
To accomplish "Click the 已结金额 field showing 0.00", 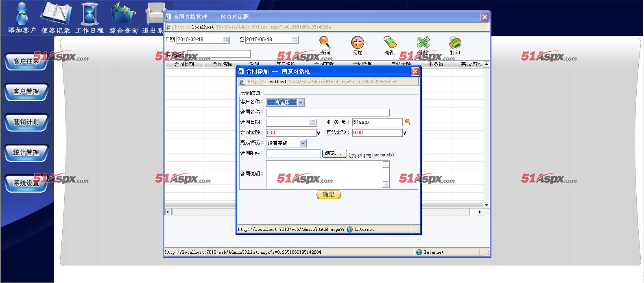I will coord(377,133).
